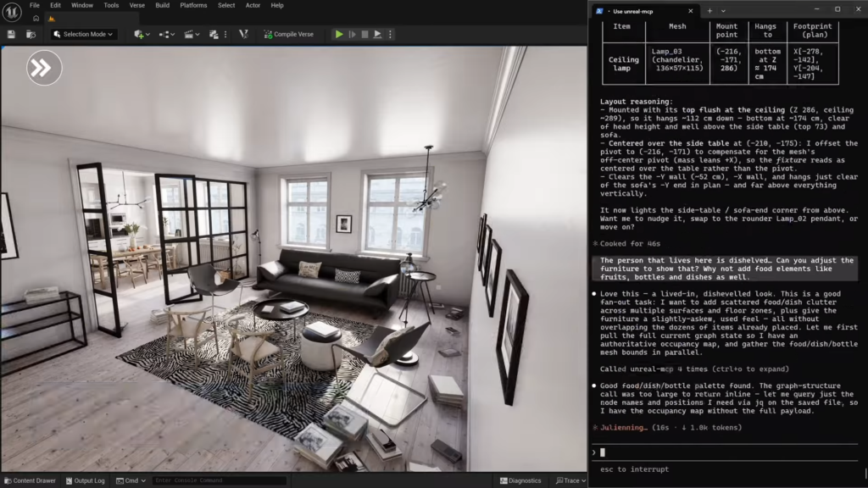Open the Window menu

(82, 6)
